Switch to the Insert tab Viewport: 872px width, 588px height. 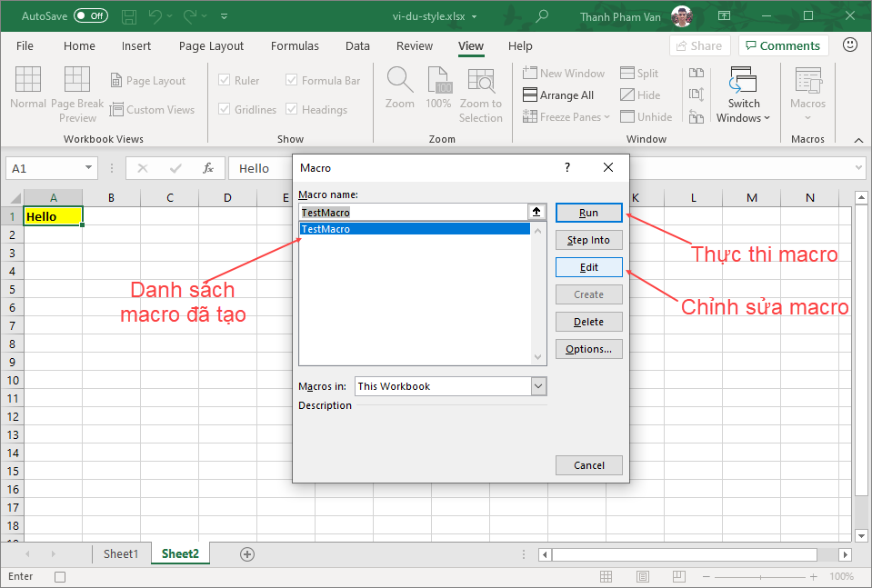tap(136, 45)
